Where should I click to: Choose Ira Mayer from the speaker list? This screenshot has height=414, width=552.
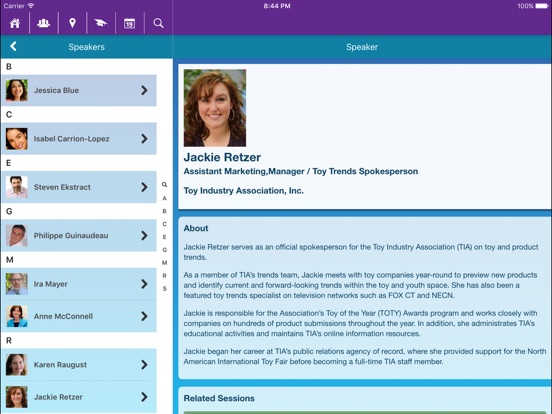[x=79, y=284]
